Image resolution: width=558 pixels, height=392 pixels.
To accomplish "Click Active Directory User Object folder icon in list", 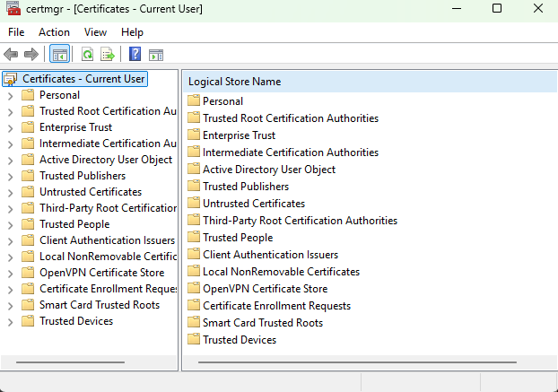I will (x=194, y=169).
